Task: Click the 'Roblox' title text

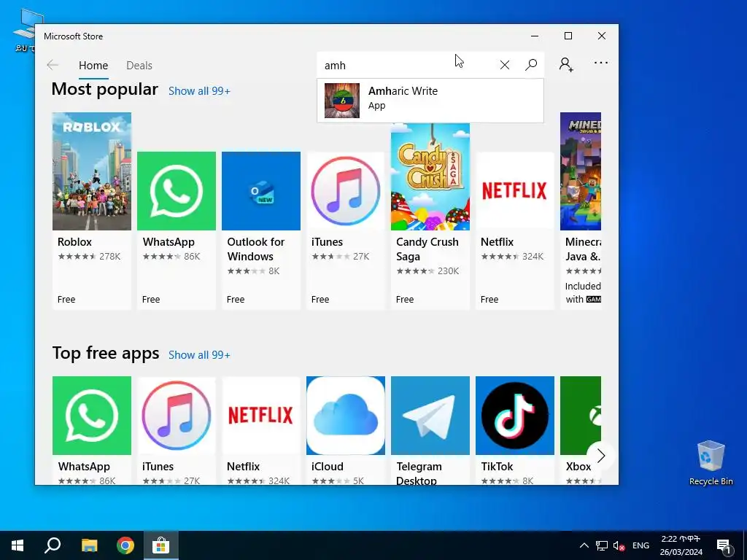Action: coord(74,242)
